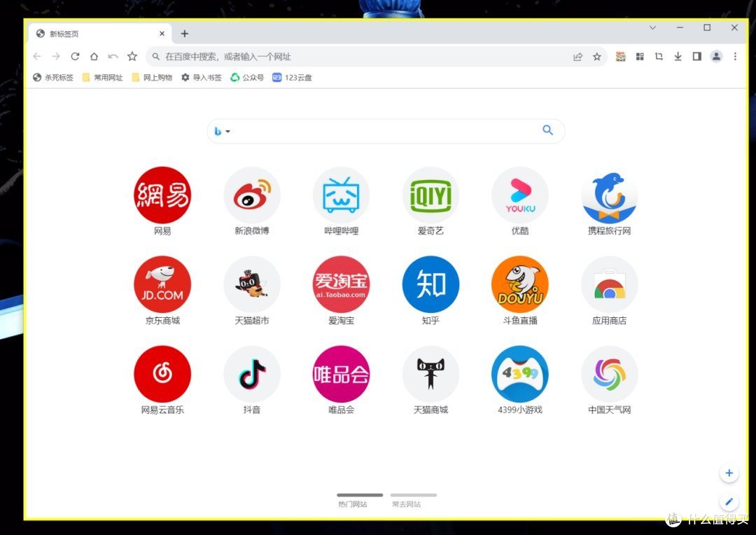Viewport: 756px width, 535px height.
Task: Close the 新标签页 tab
Action: (x=162, y=34)
